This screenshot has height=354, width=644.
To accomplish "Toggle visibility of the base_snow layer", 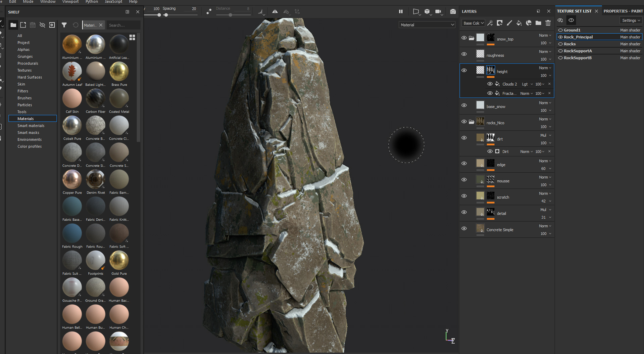I will [x=464, y=105].
